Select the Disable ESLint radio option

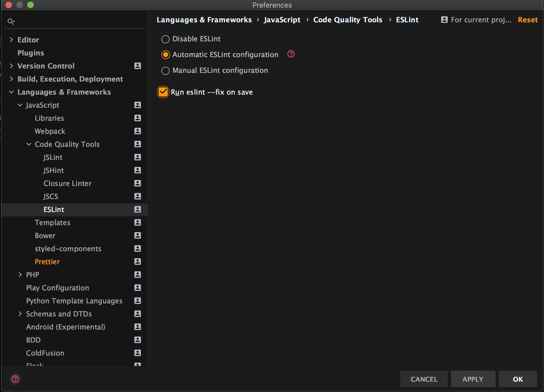165,39
